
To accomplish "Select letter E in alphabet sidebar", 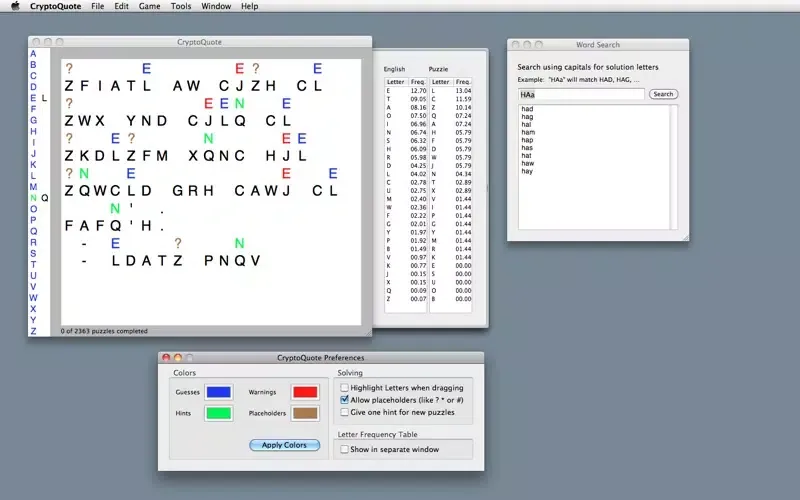I will pos(33,98).
